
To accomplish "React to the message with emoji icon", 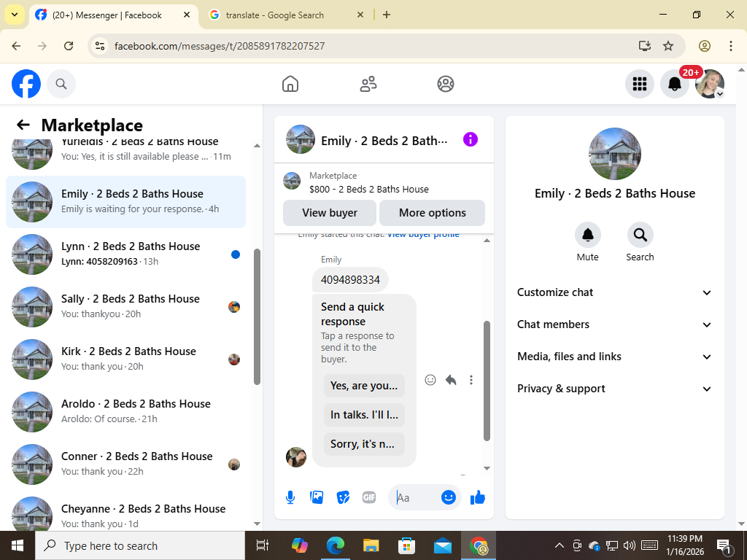I will coord(430,379).
